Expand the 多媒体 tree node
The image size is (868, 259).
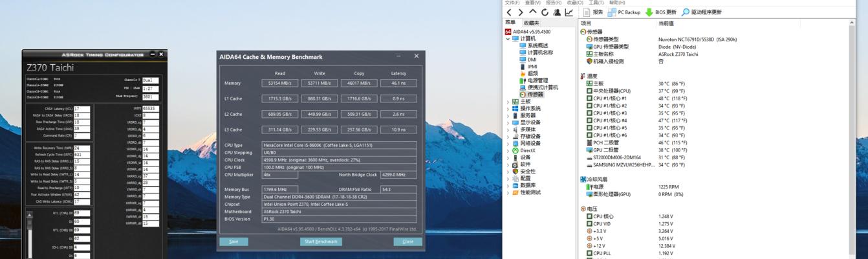[x=508, y=129]
